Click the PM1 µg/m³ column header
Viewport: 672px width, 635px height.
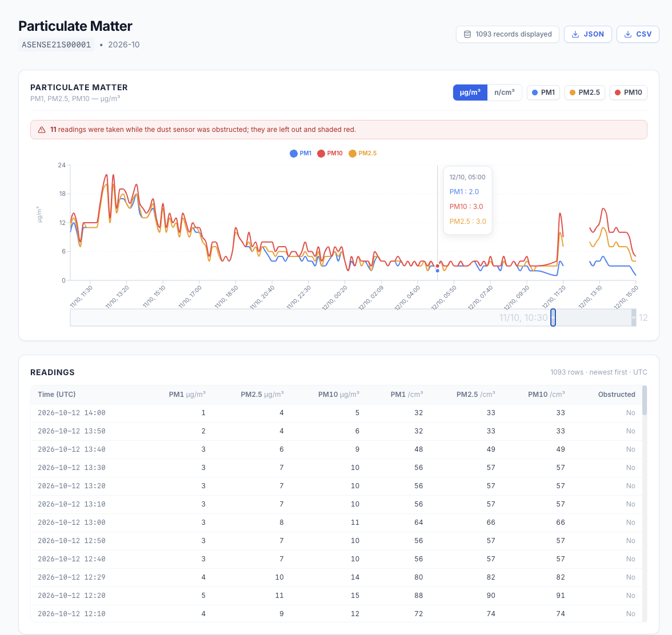pyautogui.click(x=187, y=395)
